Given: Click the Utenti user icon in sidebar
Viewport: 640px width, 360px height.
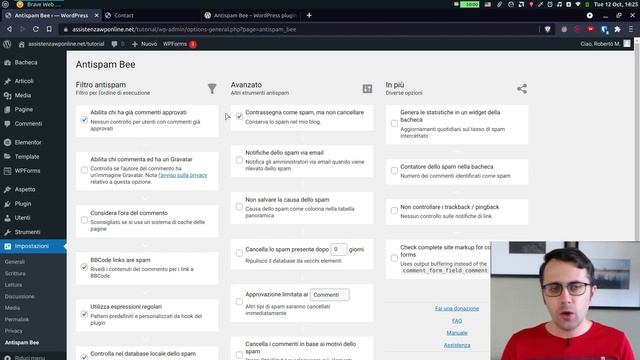Looking at the screenshot, I should point(7,218).
